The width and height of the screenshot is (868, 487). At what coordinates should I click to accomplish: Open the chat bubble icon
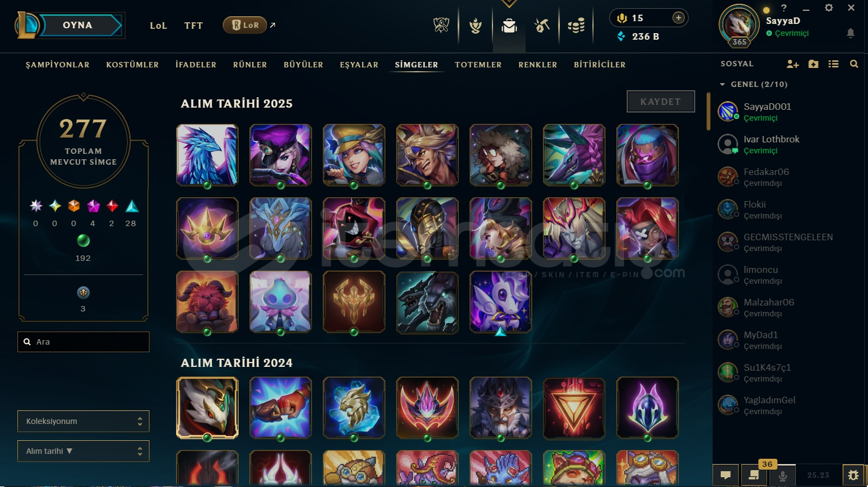coord(726,475)
